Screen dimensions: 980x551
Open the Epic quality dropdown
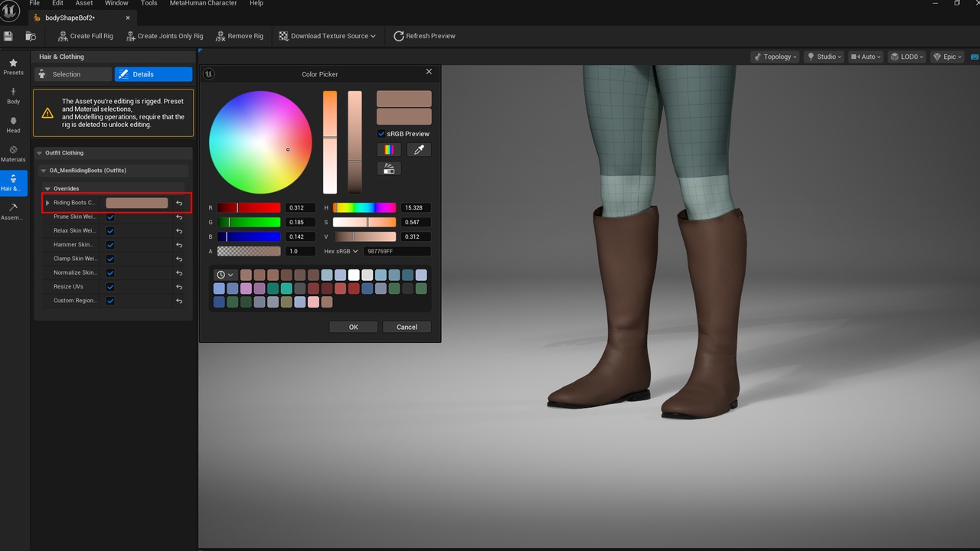(947, 57)
